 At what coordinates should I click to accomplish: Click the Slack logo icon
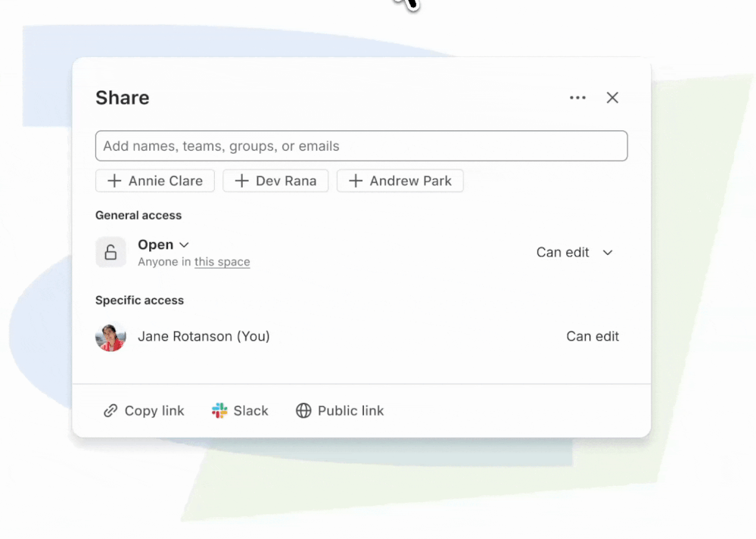point(219,411)
